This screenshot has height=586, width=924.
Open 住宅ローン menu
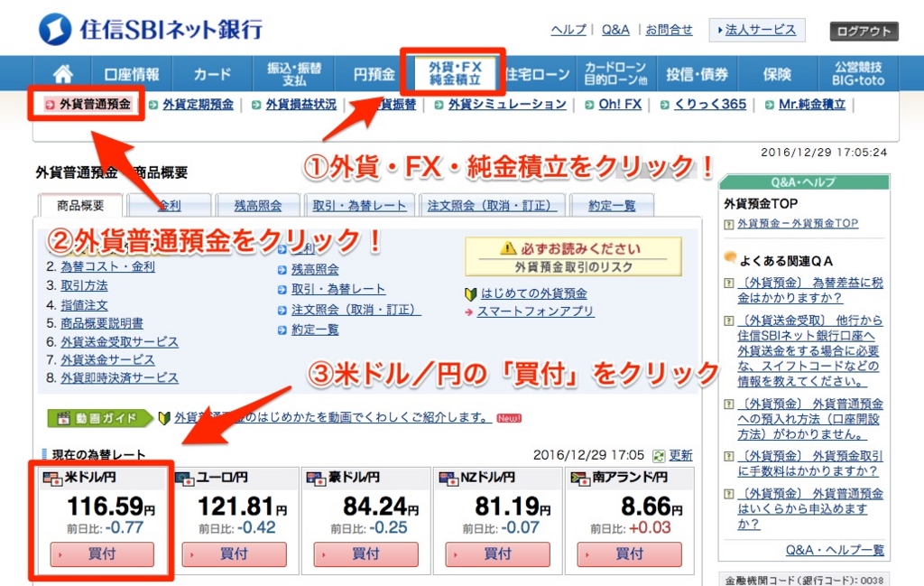pos(538,74)
